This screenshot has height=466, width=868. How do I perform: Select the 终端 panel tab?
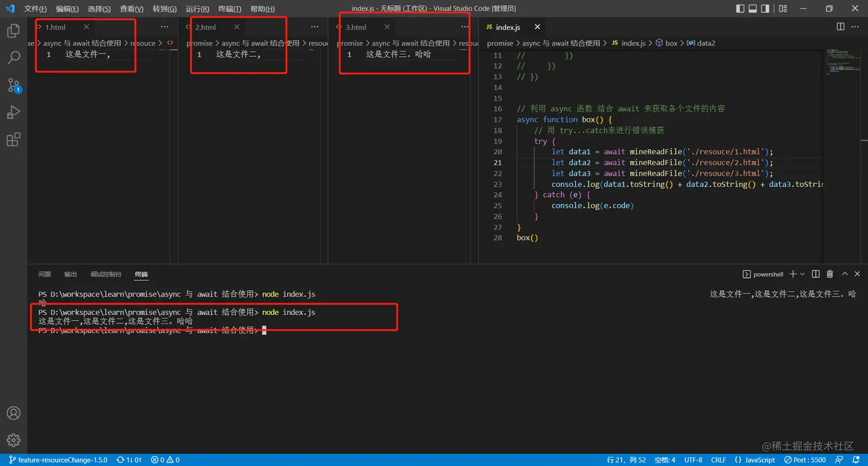(141, 274)
